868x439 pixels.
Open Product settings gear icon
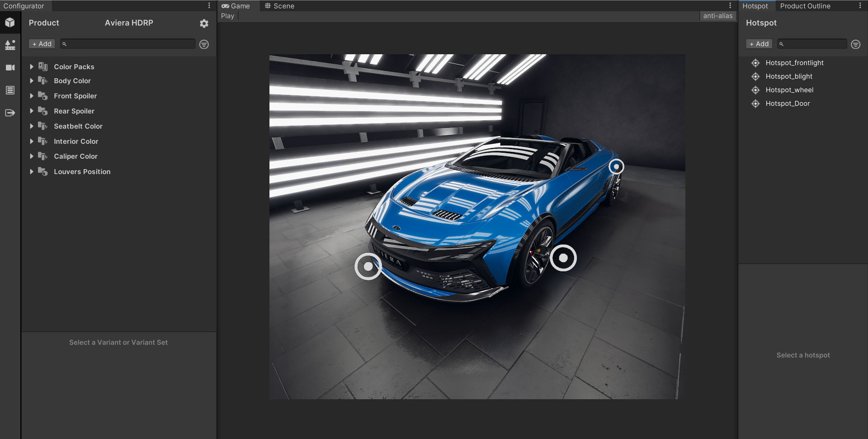point(204,24)
